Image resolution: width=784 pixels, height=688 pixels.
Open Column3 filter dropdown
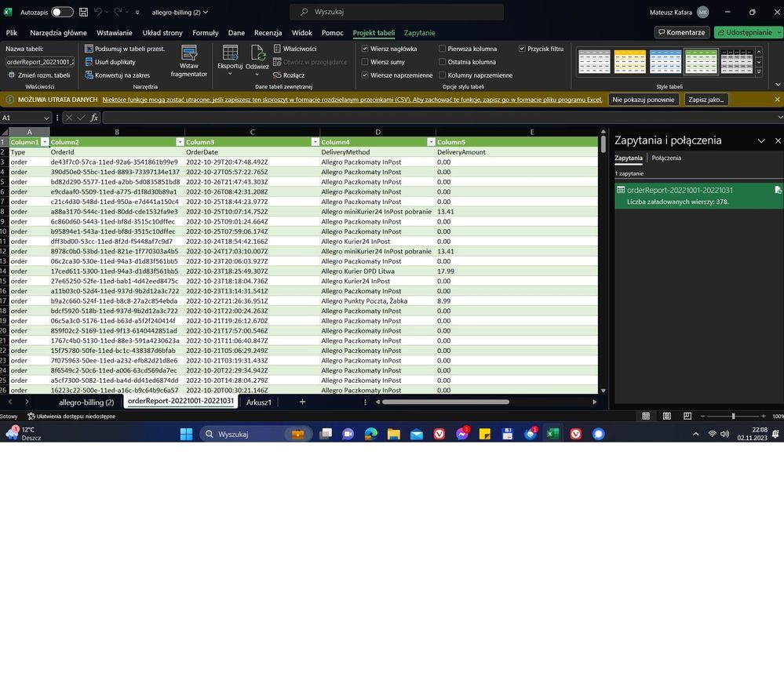coord(315,142)
